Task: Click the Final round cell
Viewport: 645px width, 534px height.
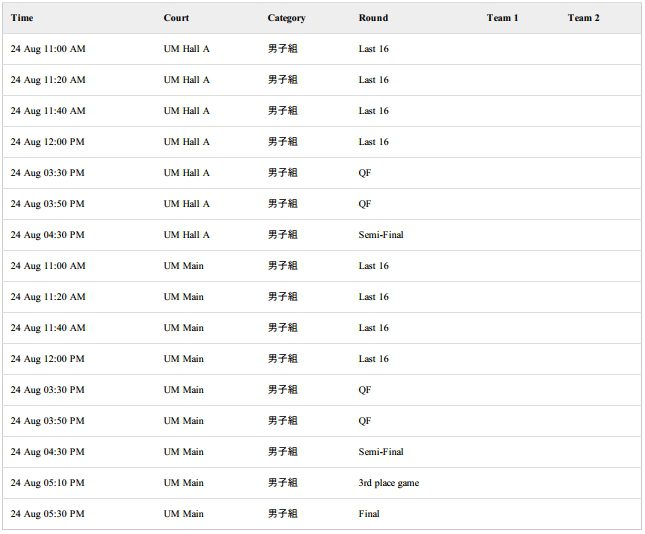Action: pos(369,514)
